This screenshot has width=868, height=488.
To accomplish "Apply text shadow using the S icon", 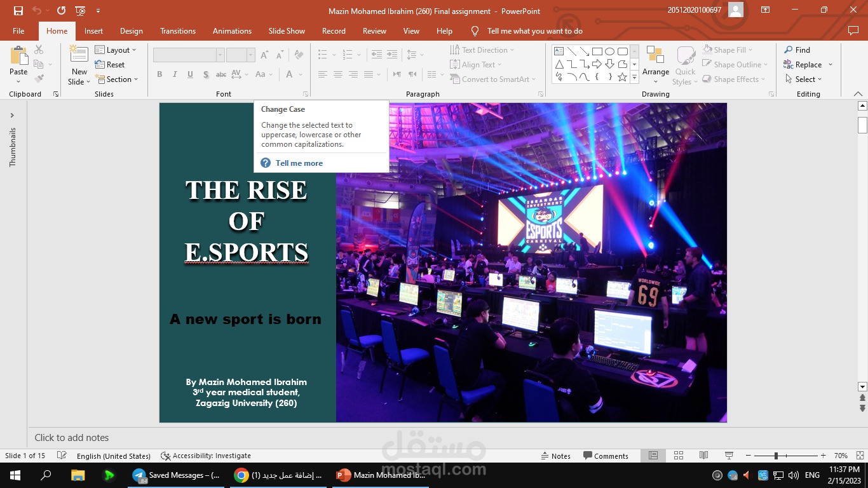I will [206, 74].
